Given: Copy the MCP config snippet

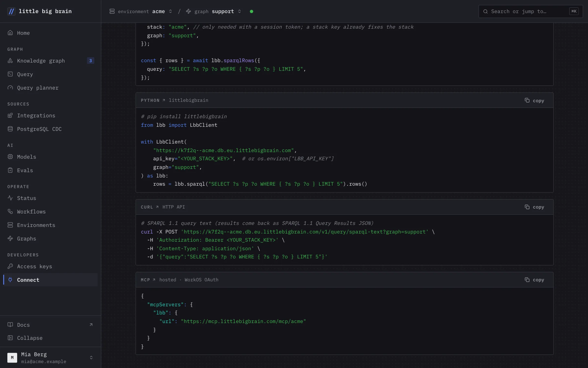Looking at the screenshot, I should click(x=534, y=280).
